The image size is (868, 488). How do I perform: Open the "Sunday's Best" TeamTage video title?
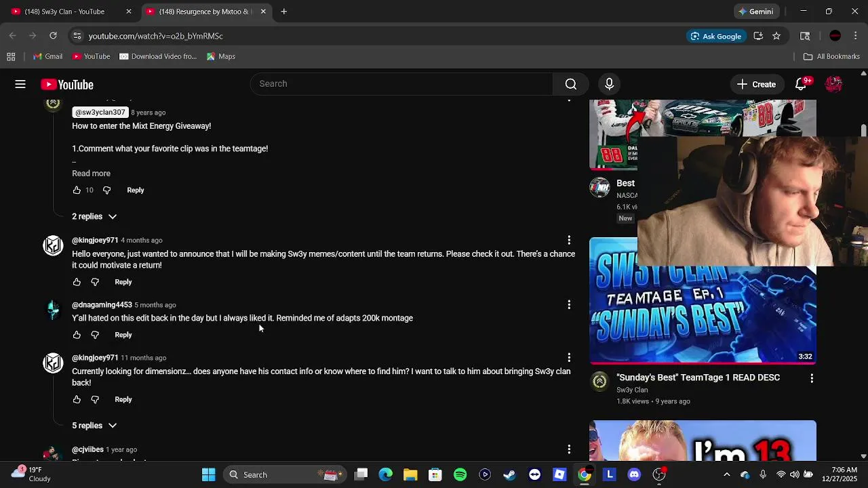point(698,378)
